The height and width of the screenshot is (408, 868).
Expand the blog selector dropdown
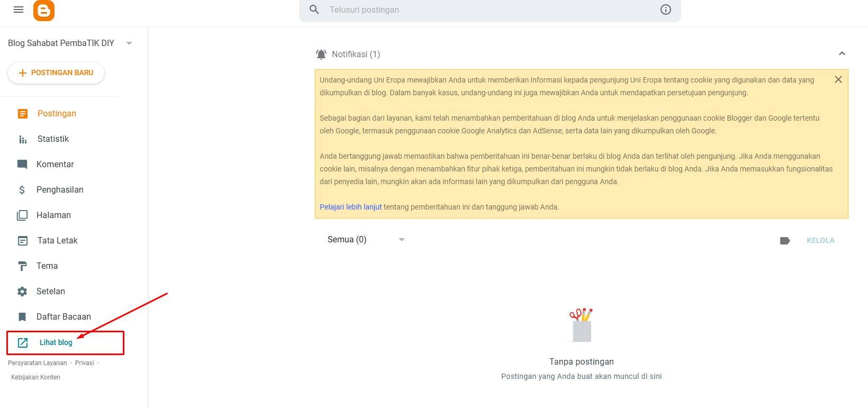point(129,43)
